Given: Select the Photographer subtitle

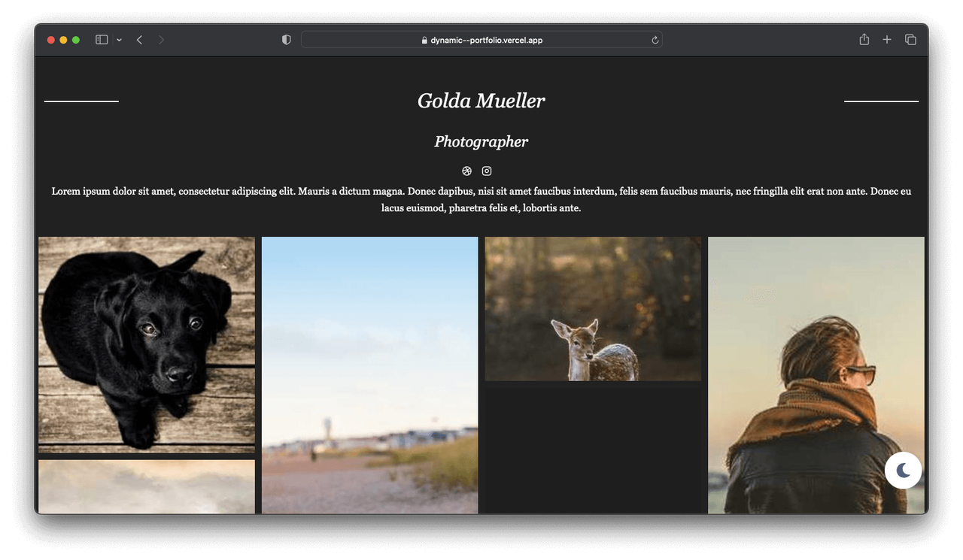Looking at the screenshot, I should [x=481, y=141].
